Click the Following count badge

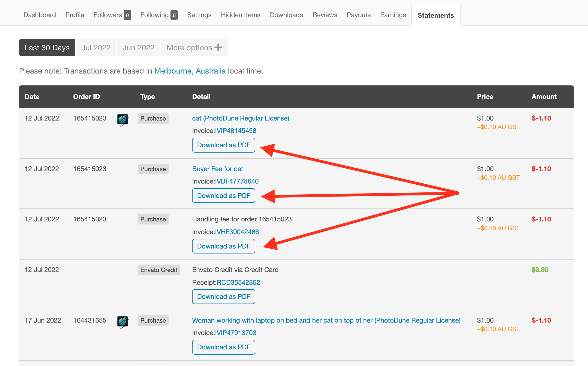[x=174, y=15]
